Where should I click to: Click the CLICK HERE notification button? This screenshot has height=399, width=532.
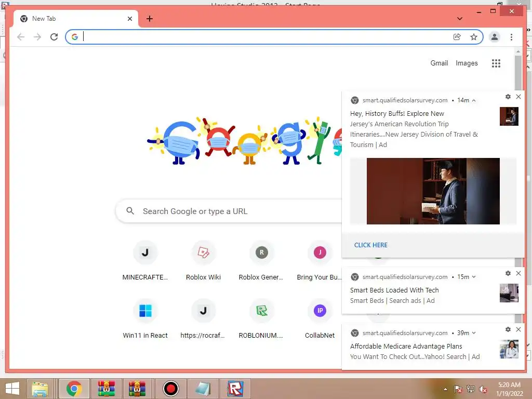371,245
